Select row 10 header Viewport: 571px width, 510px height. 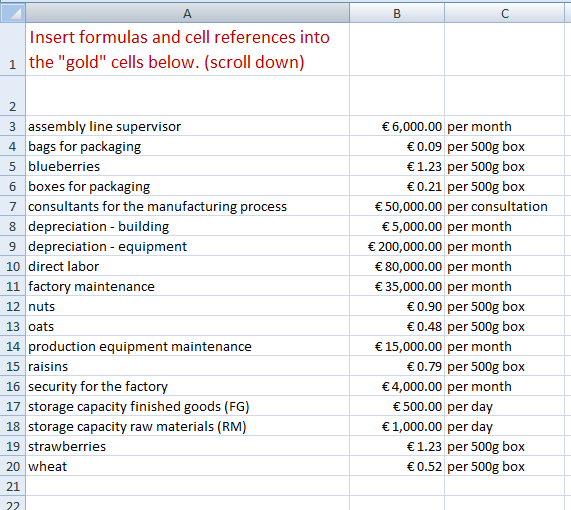click(13, 266)
